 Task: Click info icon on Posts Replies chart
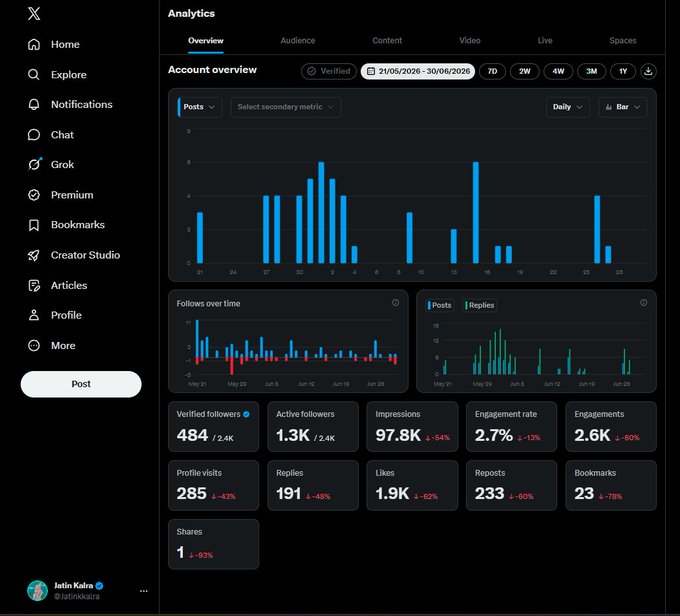(644, 302)
